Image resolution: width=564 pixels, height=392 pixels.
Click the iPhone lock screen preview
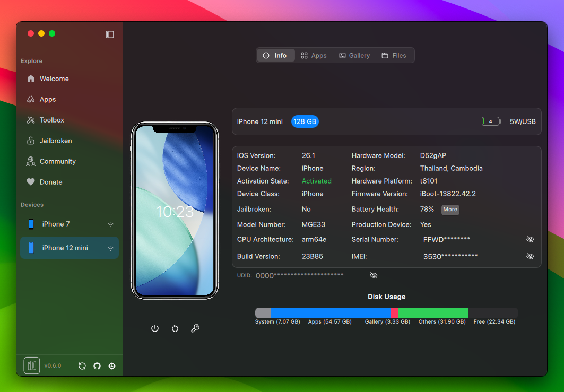(x=175, y=211)
